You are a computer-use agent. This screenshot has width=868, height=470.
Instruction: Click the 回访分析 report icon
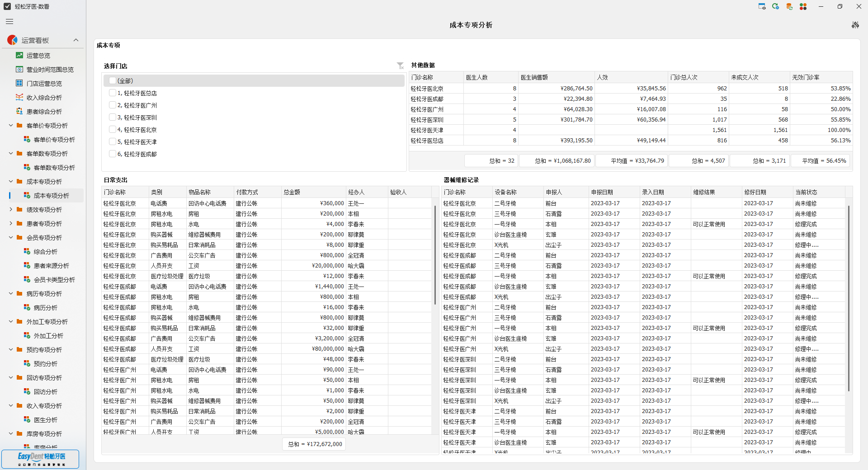pos(27,392)
